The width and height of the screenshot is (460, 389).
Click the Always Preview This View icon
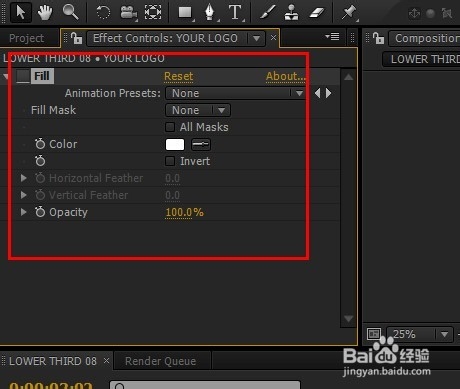pos(373,334)
